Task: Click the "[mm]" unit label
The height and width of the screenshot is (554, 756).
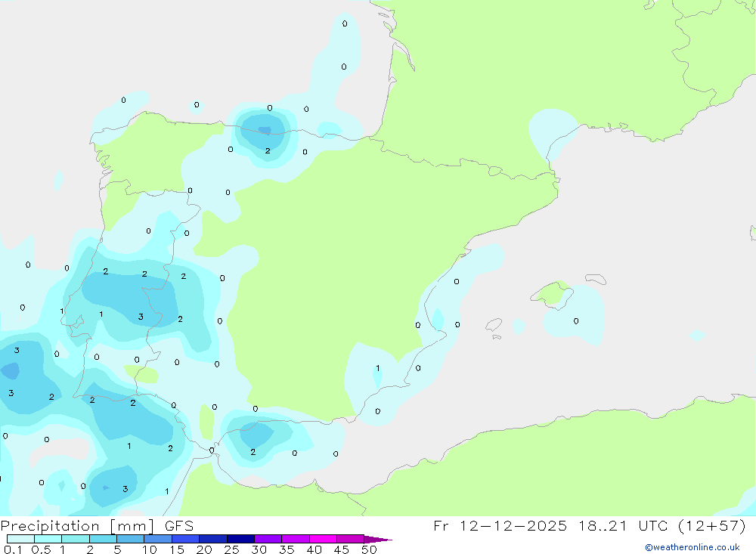Action: pyautogui.click(x=132, y=526)
